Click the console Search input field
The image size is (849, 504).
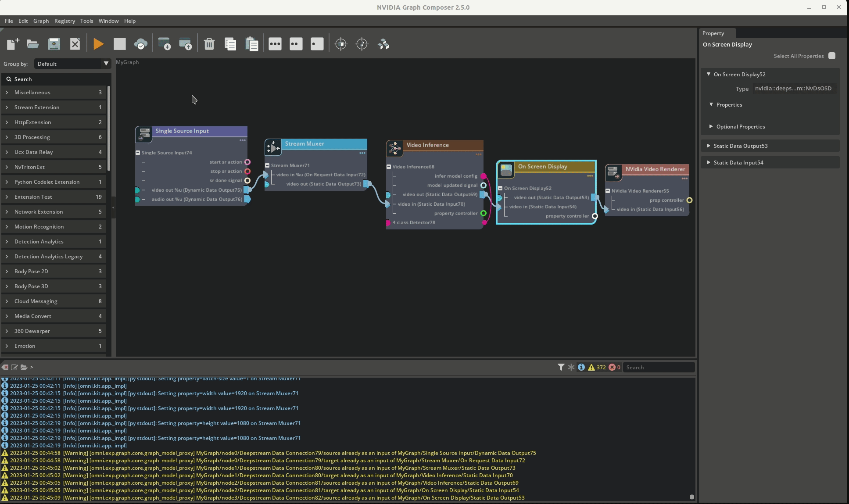[x=659, y=367]
